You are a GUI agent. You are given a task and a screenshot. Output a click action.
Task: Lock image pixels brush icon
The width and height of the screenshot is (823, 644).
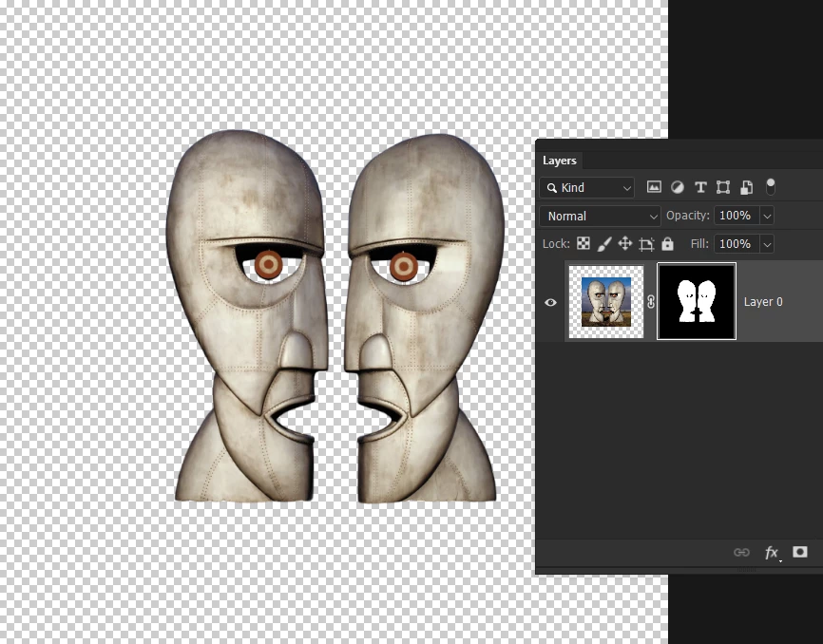(x=604, y=244)
